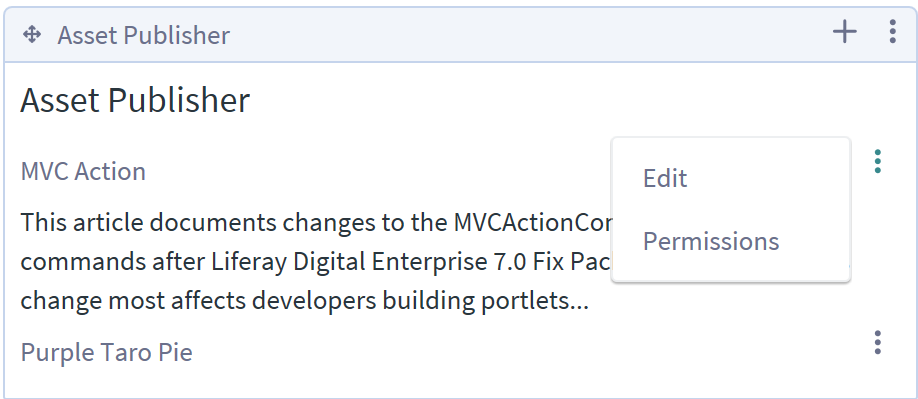Image resolution: width=918 pixels, height=399 pixels.
Task: Click the move handle icon beside Asset Publisher
Action: tap(32, 35)
